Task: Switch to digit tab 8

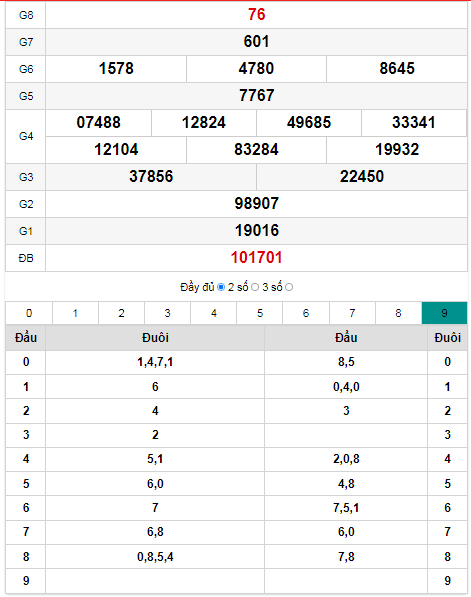Action: click(398, 313)
